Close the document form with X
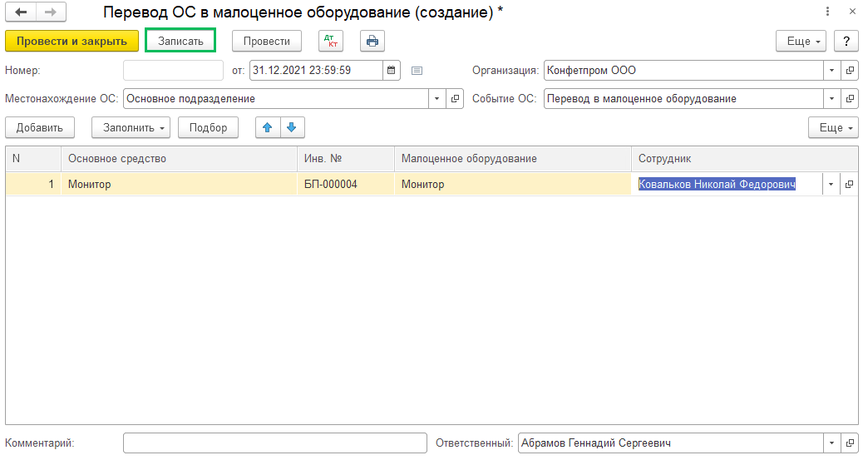 click(x=852, y=11)
